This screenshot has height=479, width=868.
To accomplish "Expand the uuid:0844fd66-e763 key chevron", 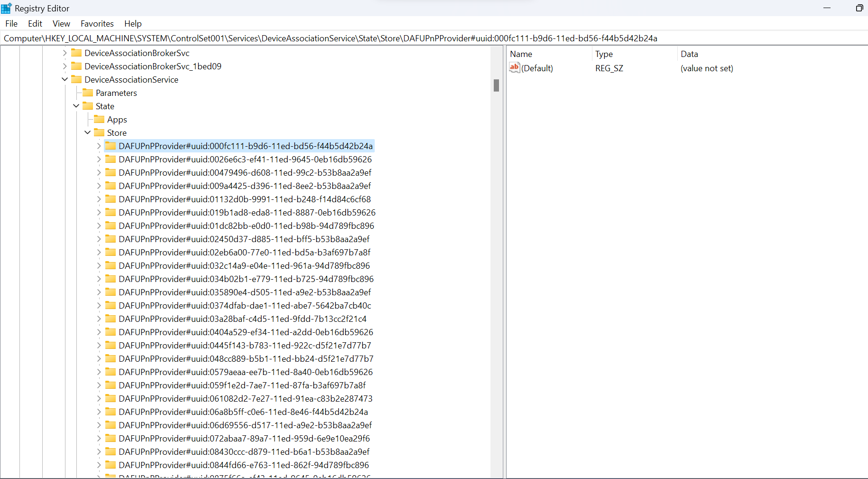I will (x=99, y=465).
